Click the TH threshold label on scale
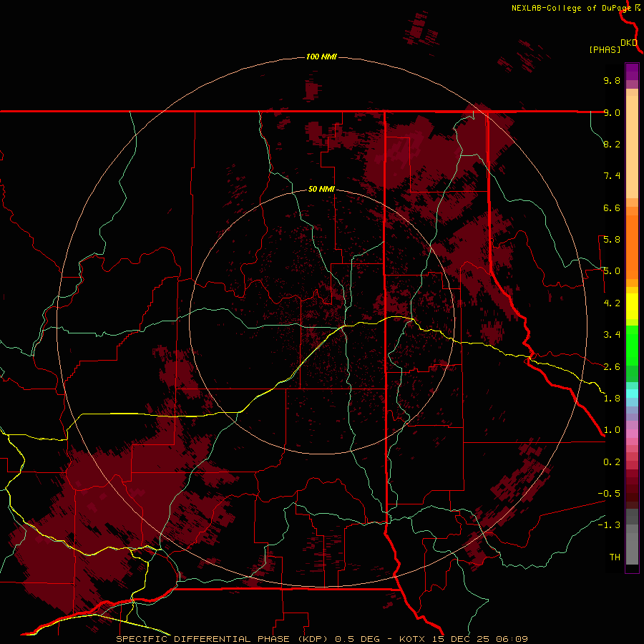644x644 pixels. (x=615, y=557)
